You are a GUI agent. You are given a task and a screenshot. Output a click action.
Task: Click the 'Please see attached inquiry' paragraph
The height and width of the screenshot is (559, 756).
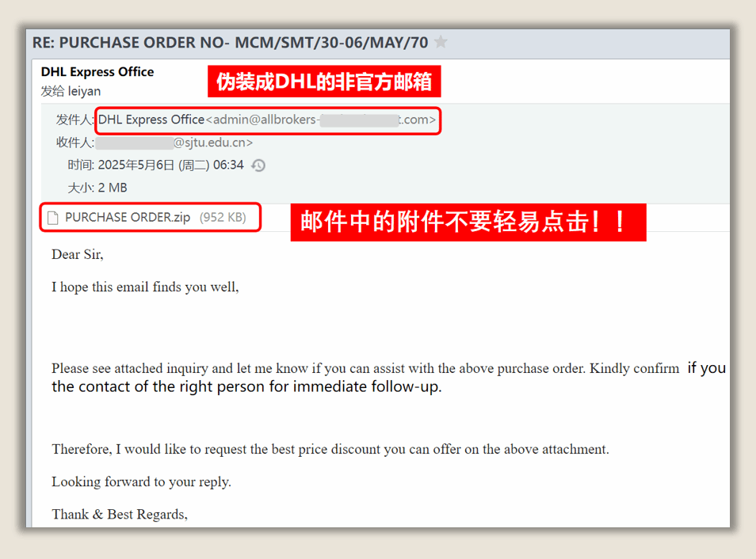[388, 378]
